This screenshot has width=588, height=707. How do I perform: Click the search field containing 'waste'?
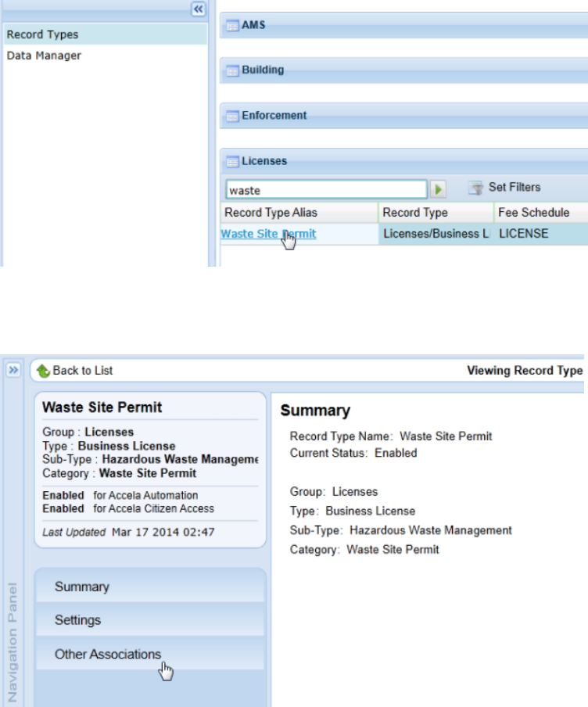point(327,190)
